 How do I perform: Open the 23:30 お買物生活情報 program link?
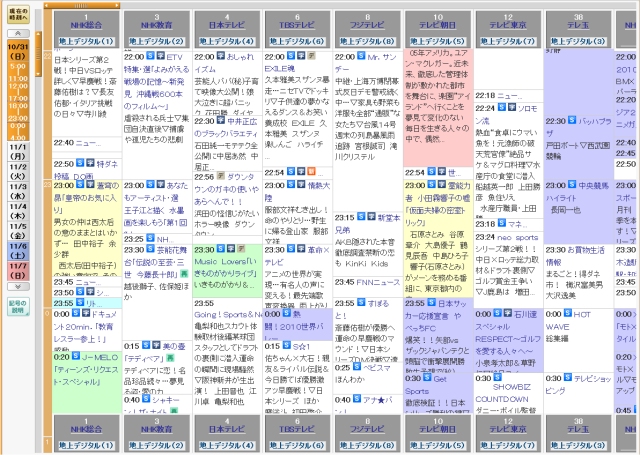click(575, 256)
